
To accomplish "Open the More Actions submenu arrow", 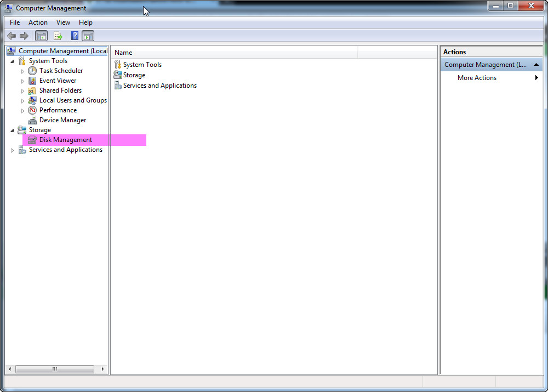I will [x=536, y=78].
